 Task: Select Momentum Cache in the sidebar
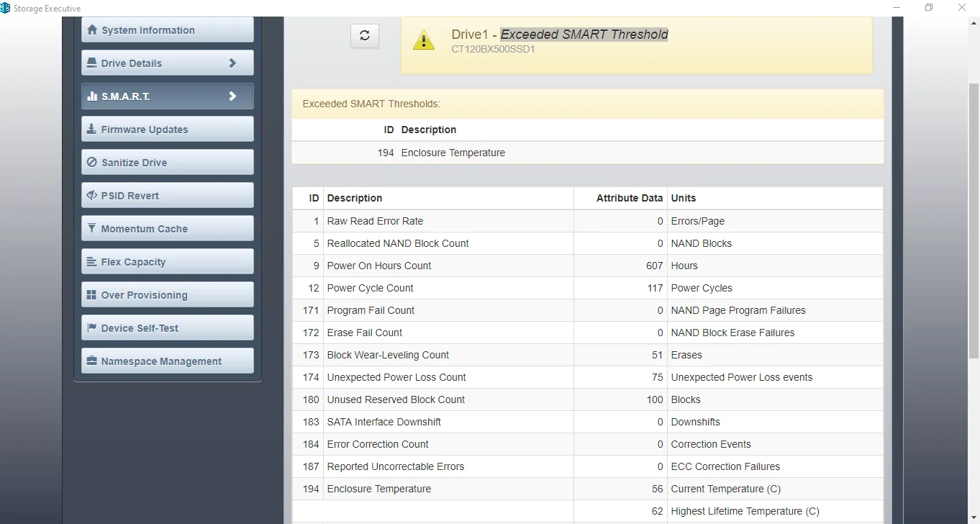[168, 229]
